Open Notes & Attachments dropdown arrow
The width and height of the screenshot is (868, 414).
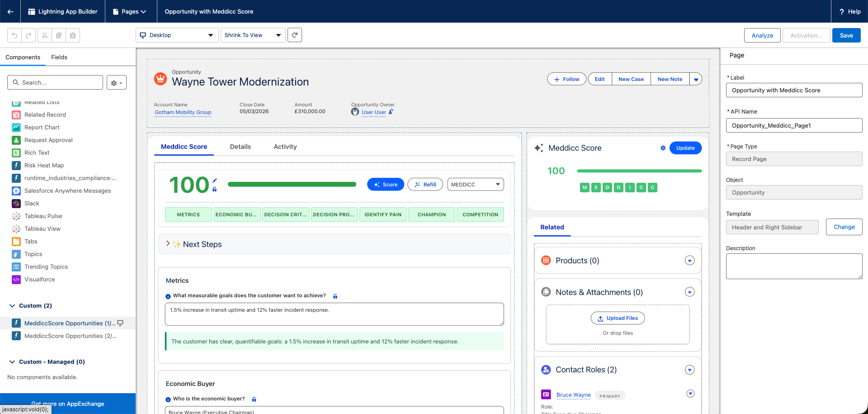[689, 292]
